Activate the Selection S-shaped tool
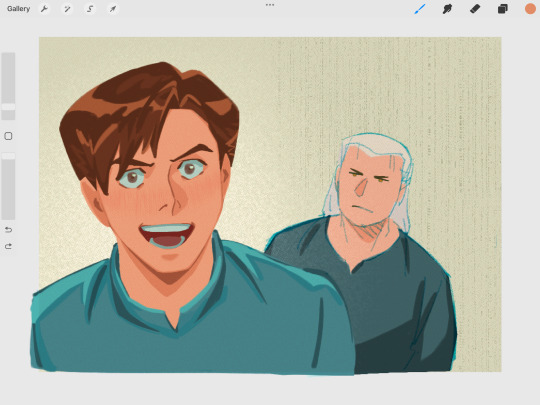The image size is (540, 405). click(x=90, y=9)
